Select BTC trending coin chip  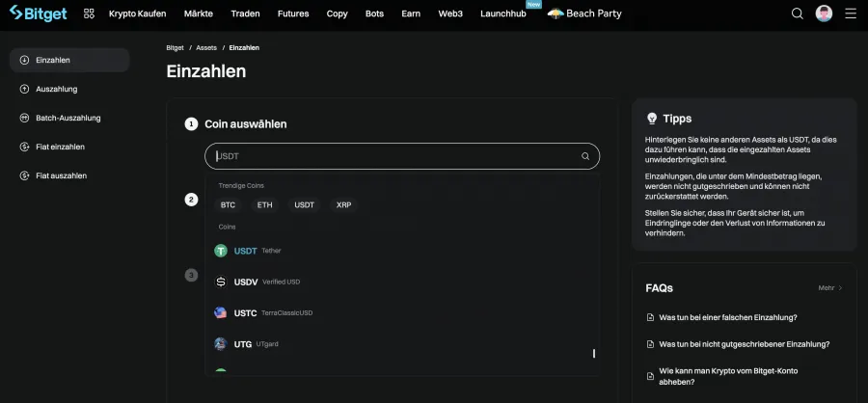[228, 205]
